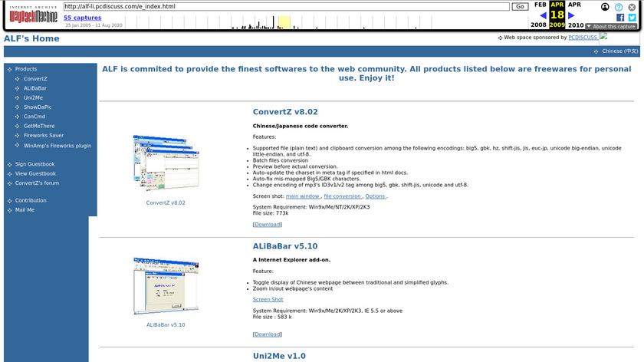Click the bullet icon beside Products
This screenshot has height=362, width=644.
click(9, 70)
